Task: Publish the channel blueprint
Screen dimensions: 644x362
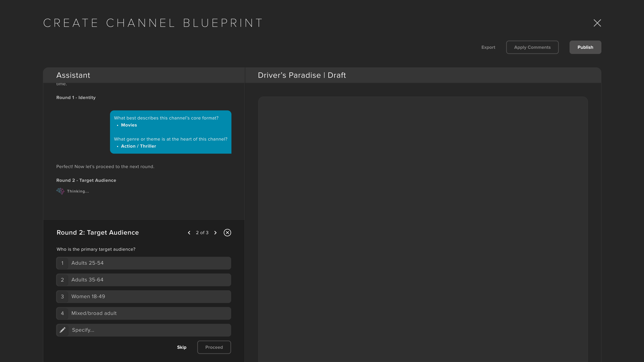Action: pyautogui.click(x=585, y=47)
